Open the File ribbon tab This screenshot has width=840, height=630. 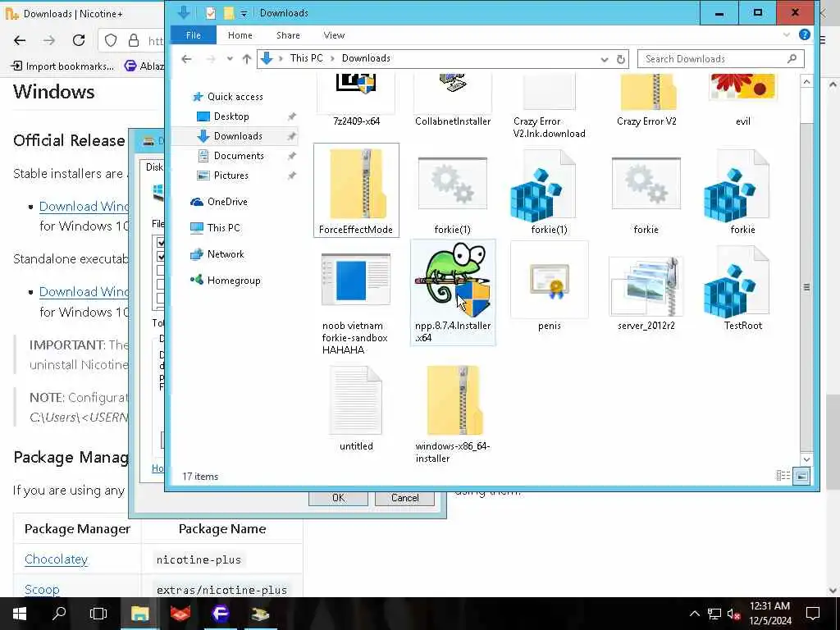(x=194, y=35)
